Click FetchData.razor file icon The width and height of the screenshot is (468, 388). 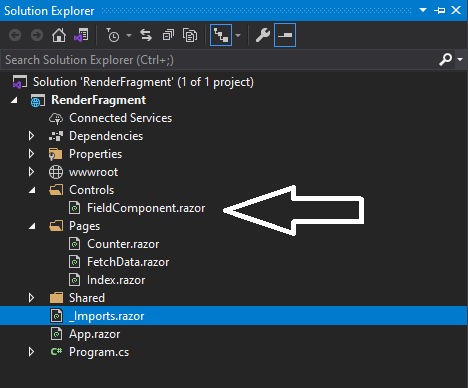pyautogui.click(x=74, y=262)
